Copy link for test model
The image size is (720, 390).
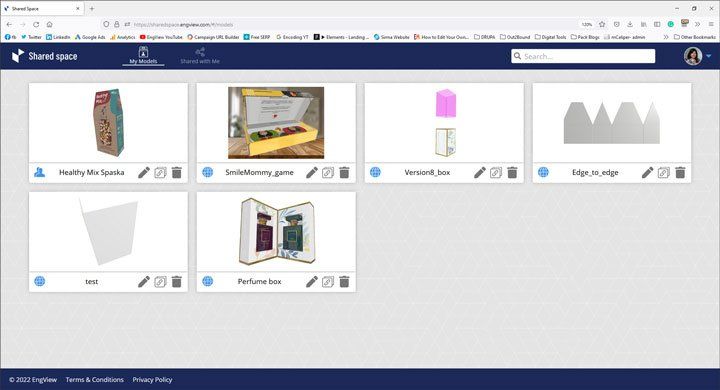160,282
